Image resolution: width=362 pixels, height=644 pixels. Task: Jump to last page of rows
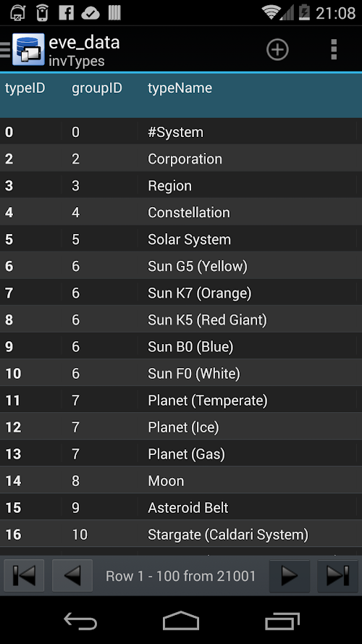click(338, 576)
